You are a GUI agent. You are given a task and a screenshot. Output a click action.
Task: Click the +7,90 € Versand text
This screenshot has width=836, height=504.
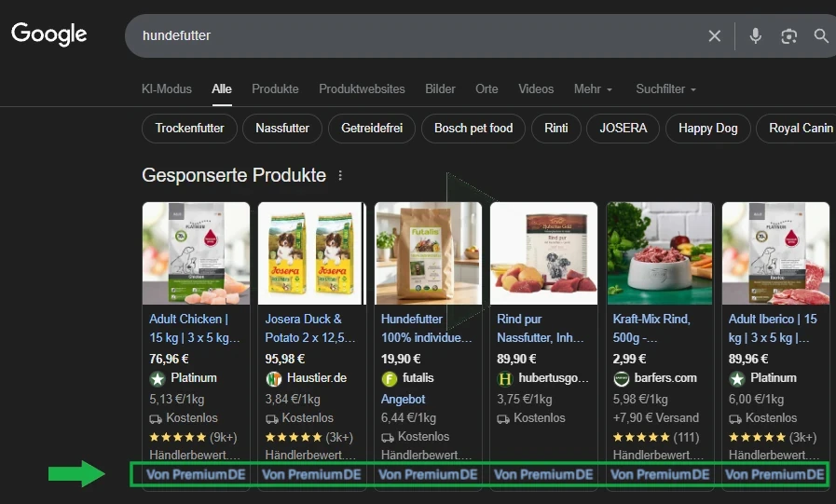pyautogui.click(x=656, y=417)
